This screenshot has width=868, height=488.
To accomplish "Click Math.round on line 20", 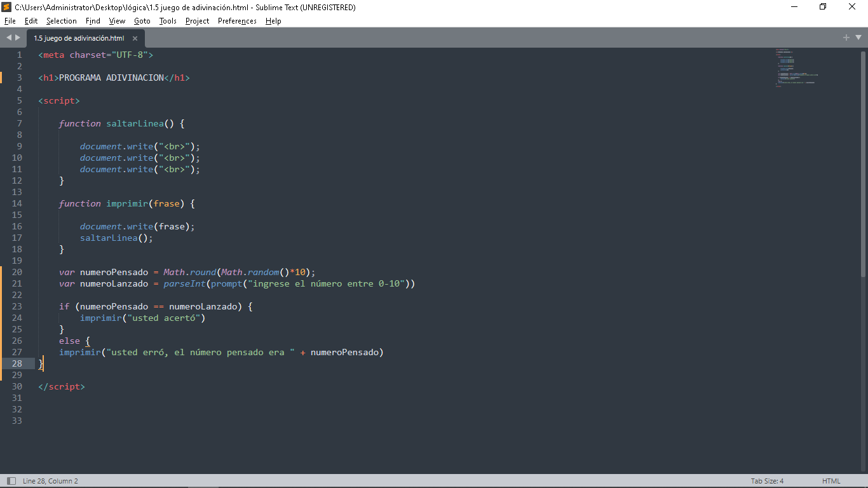I will click(190, 272).
